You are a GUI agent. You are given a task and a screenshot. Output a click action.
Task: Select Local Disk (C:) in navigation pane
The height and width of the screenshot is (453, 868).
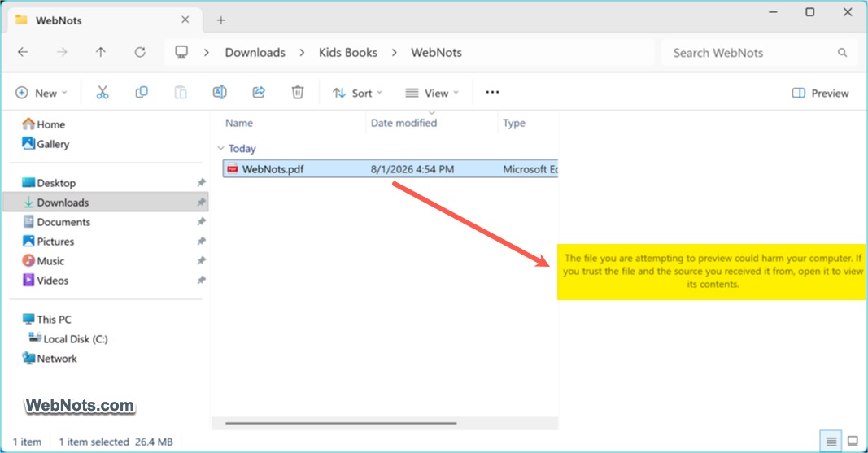point(76,338)
